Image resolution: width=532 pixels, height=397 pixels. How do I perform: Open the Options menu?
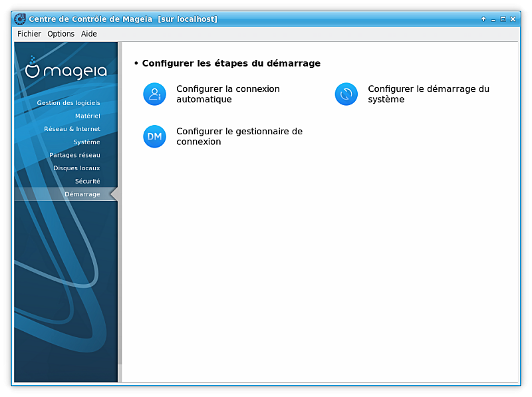[61, 34]
